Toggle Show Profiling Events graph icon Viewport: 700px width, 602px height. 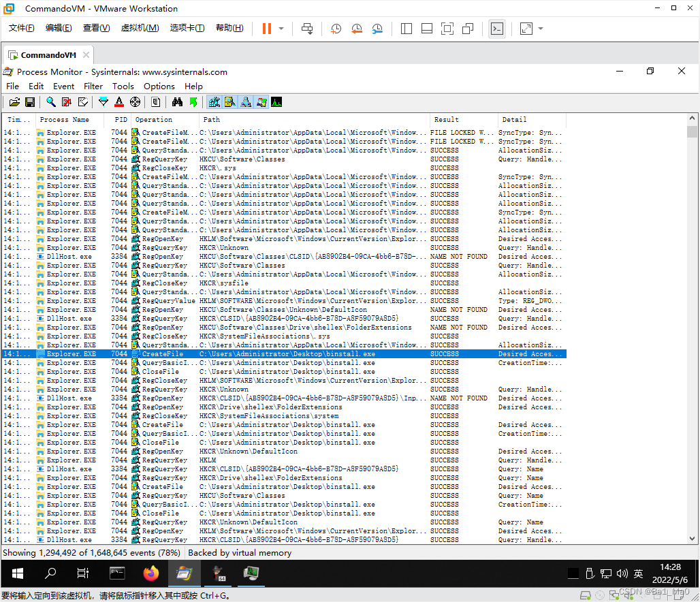coord(276,102)
